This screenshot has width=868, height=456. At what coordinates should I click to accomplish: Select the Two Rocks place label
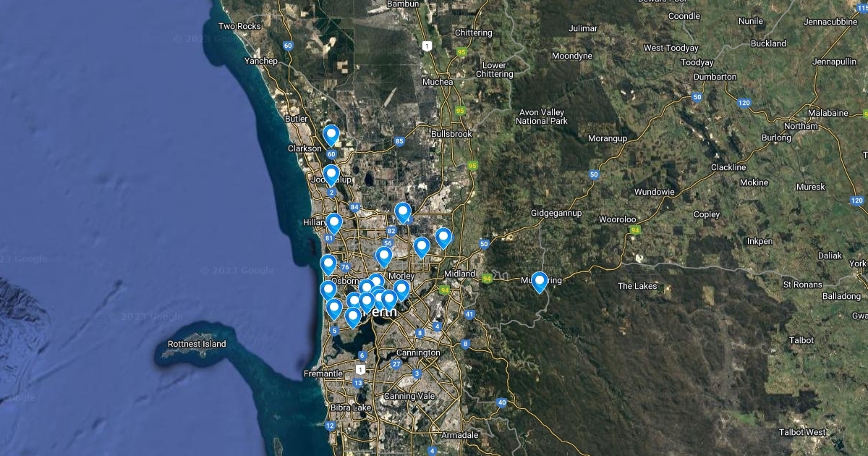click(x=239, y=26)
